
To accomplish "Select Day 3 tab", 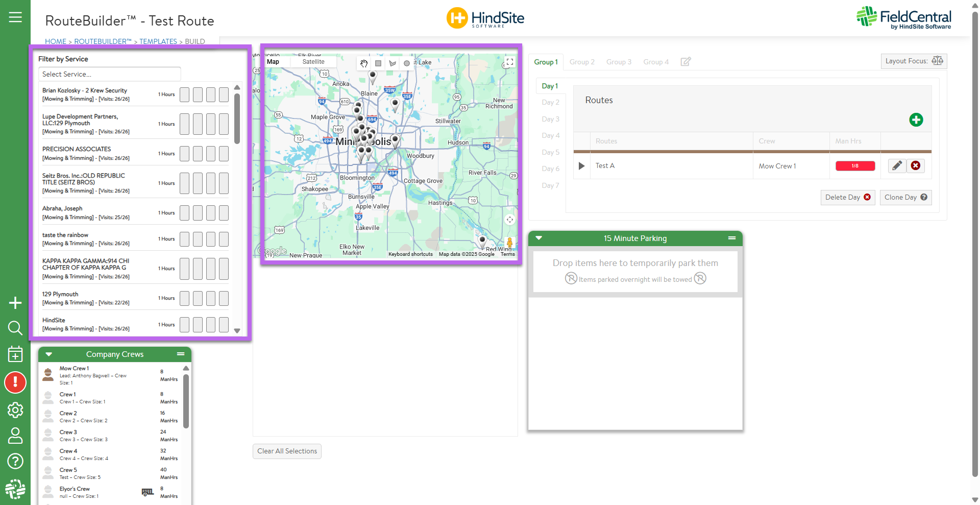I will 550,119.
